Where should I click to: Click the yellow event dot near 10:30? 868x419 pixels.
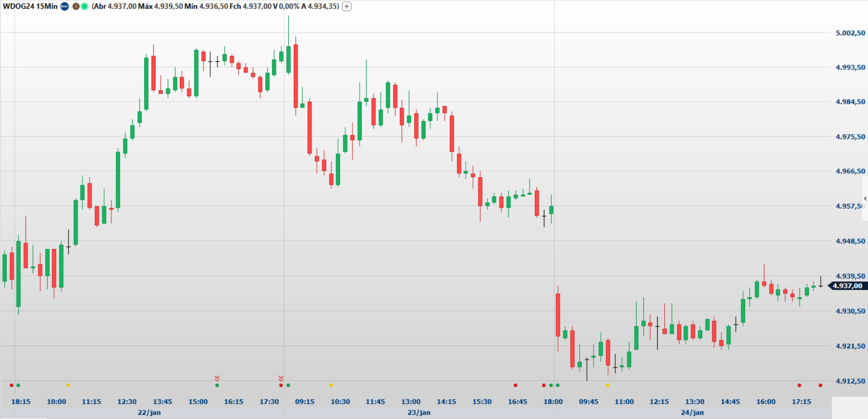(331, 385)
